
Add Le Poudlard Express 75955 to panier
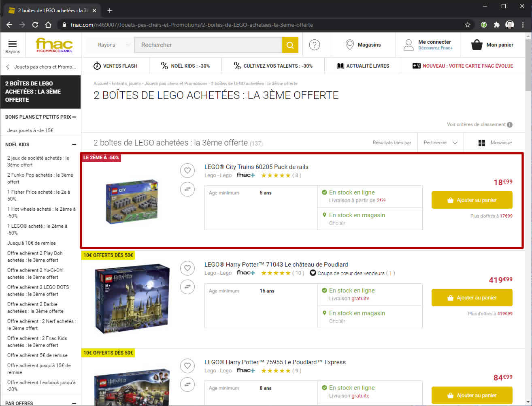(472, 395)
